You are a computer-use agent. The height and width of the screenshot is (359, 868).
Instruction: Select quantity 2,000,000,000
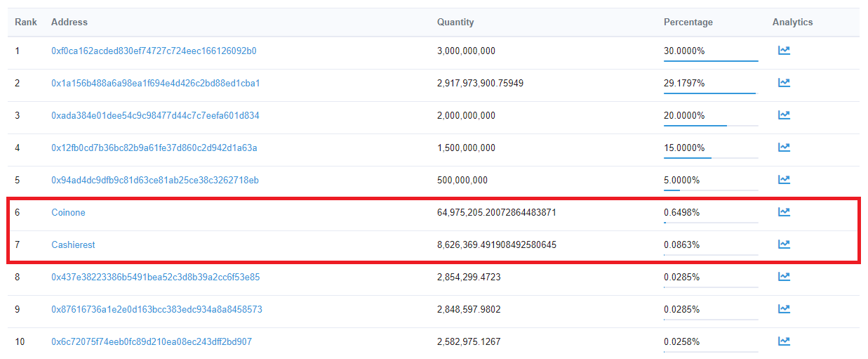[466, 116]
